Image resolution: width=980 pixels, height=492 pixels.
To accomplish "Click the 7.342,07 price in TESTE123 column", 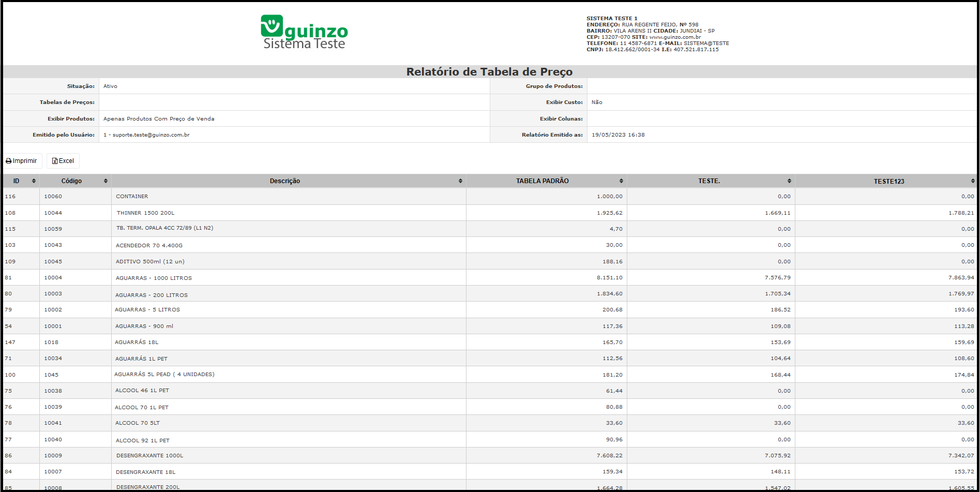I will tap(961, 456).
